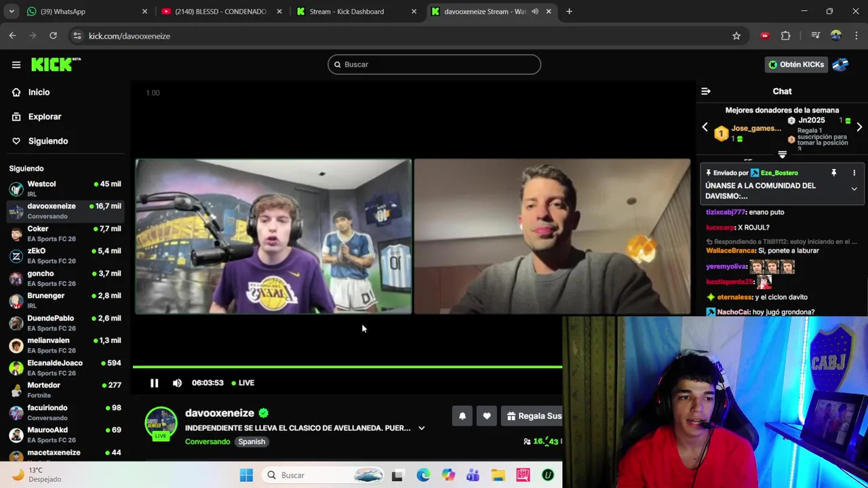Viewport: 868px width, 488px height.
Task: Switch to the BLESSD - CONDENADO YouTube tab
Action: (221, 12)
